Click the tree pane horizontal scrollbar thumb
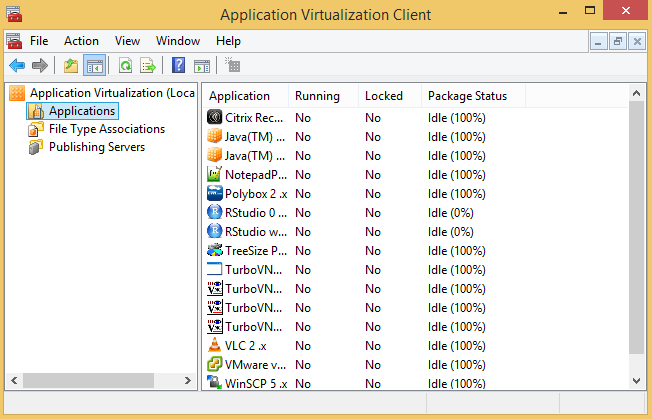 pyautogui.click(x=89, y=380)
